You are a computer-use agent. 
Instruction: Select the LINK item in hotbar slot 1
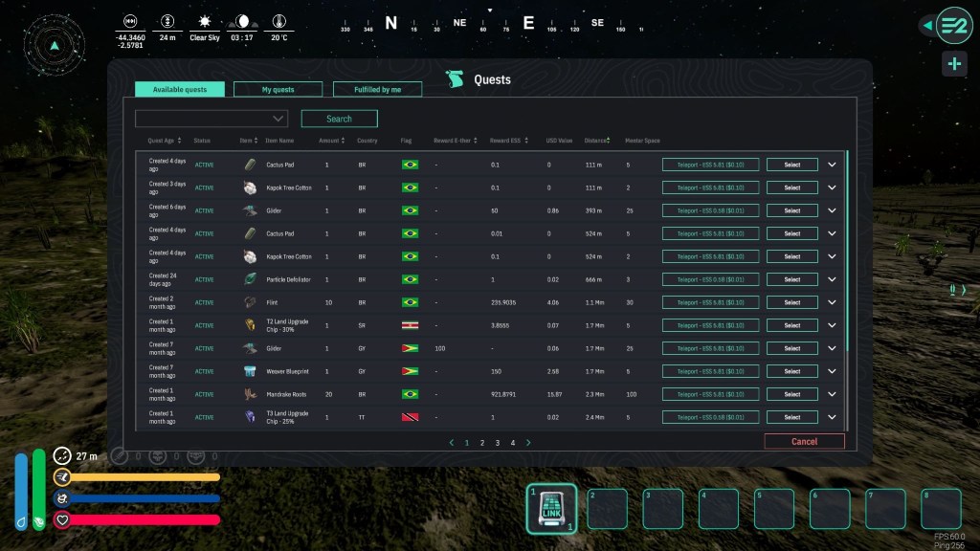(552, 508)
